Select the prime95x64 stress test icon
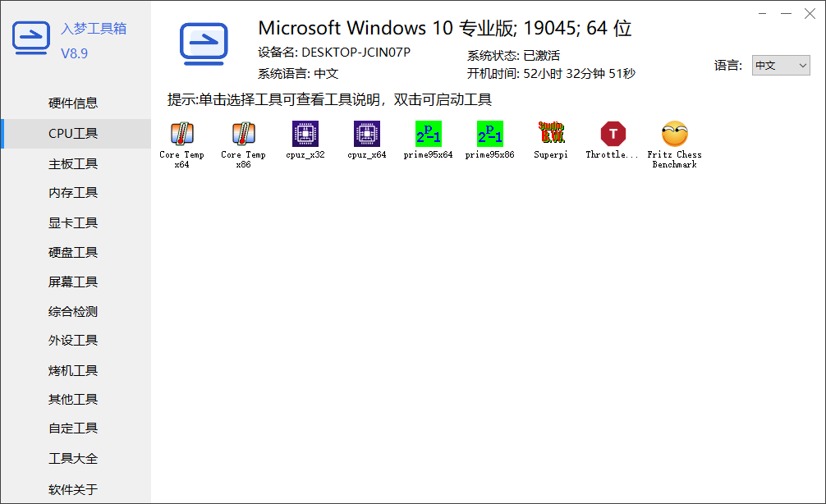Image resolution: width=826 pixels, height=504 pixels. click(429, 134)
